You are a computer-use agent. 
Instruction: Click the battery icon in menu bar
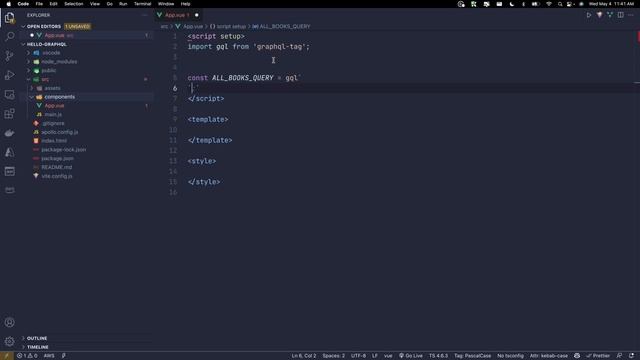[x=536, y=4]
